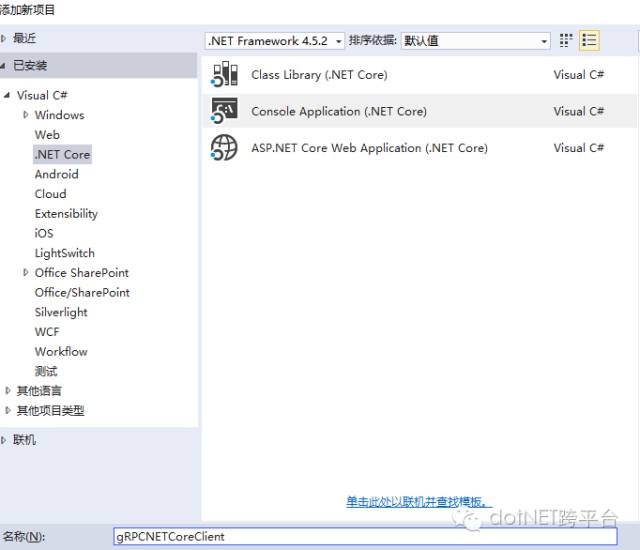640x550 pixels.
Task: Open the sort-by 默认值 dropdown
Action: point(476,41)
